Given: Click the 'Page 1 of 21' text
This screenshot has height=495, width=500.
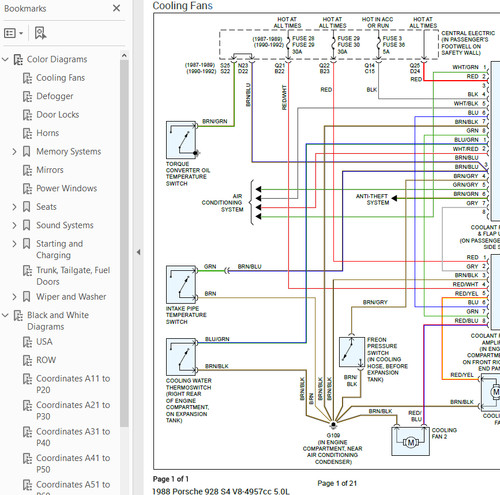Looking at the screenshot, I should pyautogui.click(x=337, y=483).
